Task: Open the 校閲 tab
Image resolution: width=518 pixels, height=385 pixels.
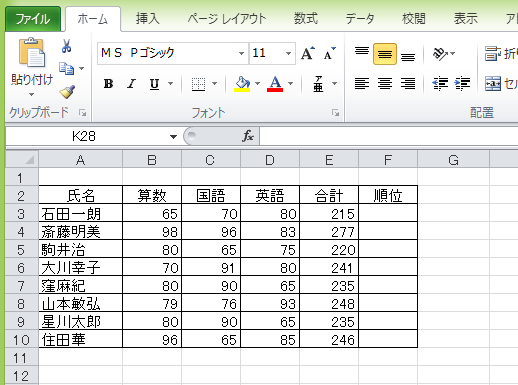Action: [x=414, y=19]
